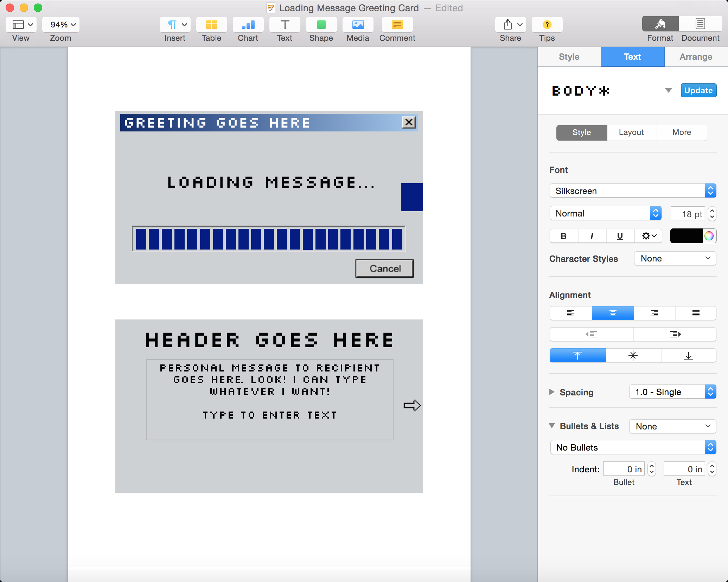
Task: Open Tips question mark icon
Action: (x=547, y=25)
